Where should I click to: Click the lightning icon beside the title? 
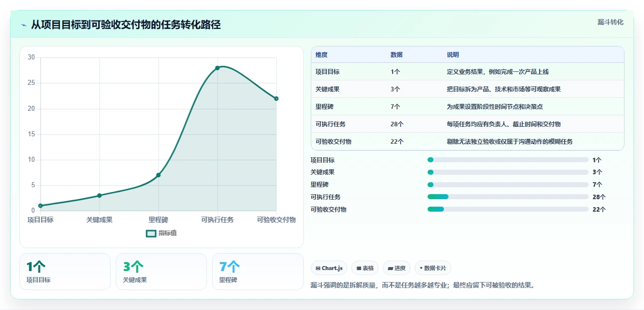pyautogui.click(x=23, y=25)
